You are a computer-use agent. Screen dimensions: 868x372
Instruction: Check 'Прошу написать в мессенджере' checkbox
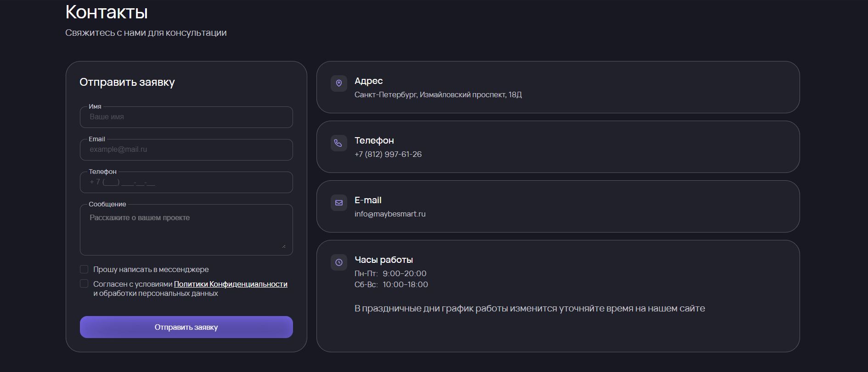[x=84, y=269]
